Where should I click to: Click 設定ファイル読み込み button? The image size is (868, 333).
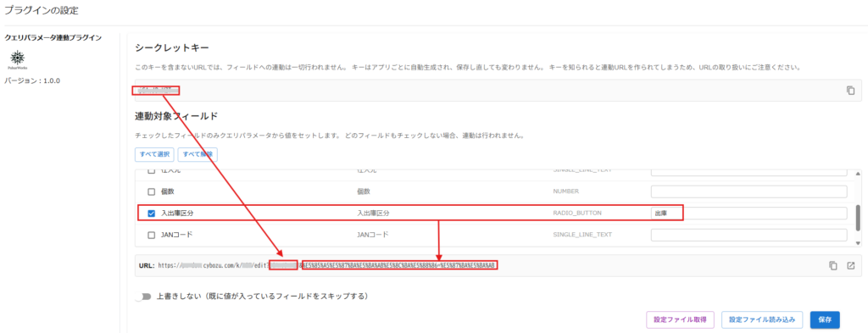(x=762, y=319)
